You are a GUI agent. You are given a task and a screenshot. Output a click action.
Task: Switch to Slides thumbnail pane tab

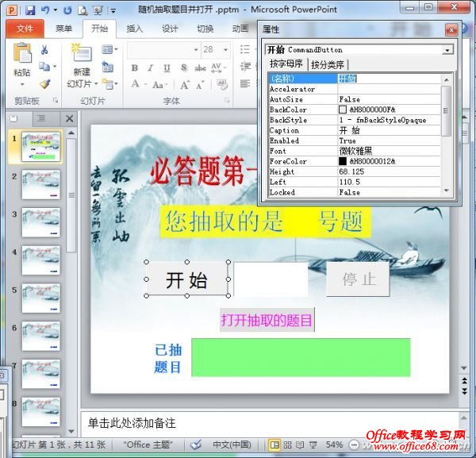click(14, 118)
